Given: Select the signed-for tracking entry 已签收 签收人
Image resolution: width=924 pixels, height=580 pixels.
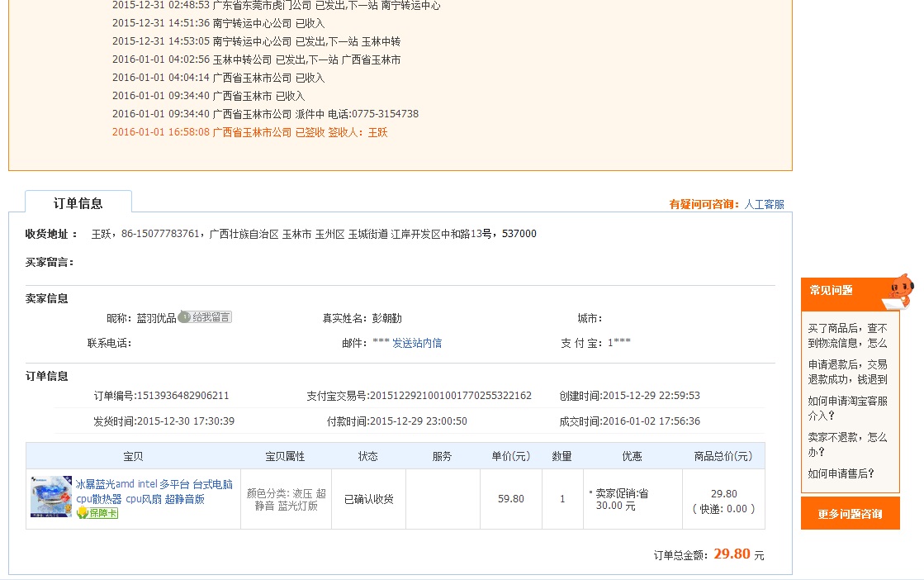Looking at the screenshot, I should coord(250,132).
